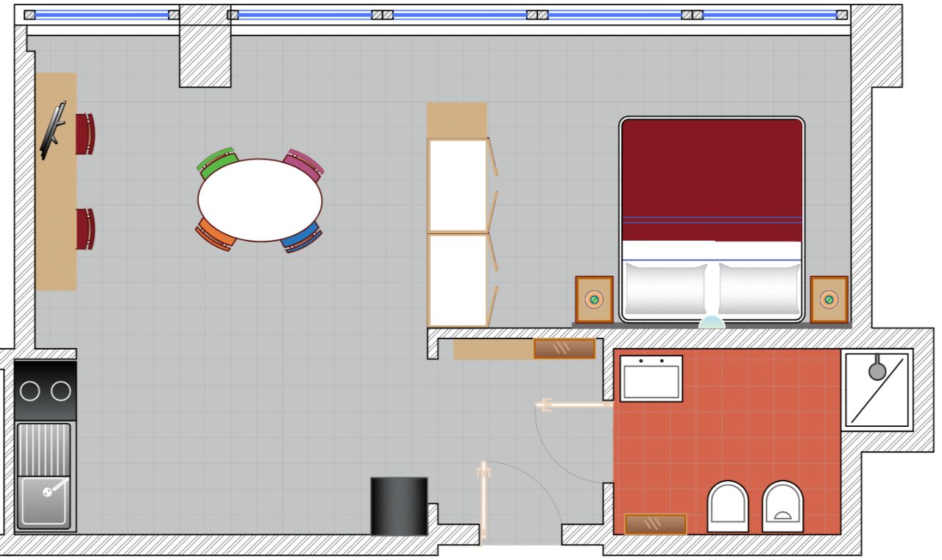
Task: Select the blue dining chair
Action: [x=302, y=238]
